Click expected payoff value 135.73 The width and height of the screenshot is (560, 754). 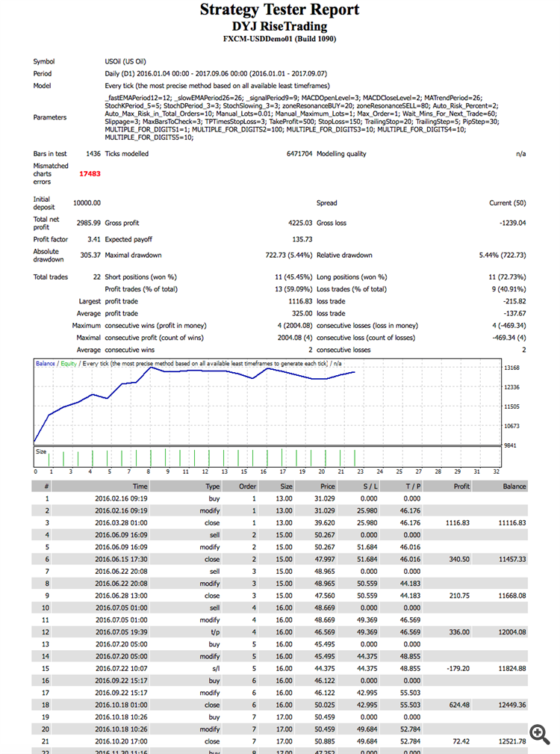point(302,239)
